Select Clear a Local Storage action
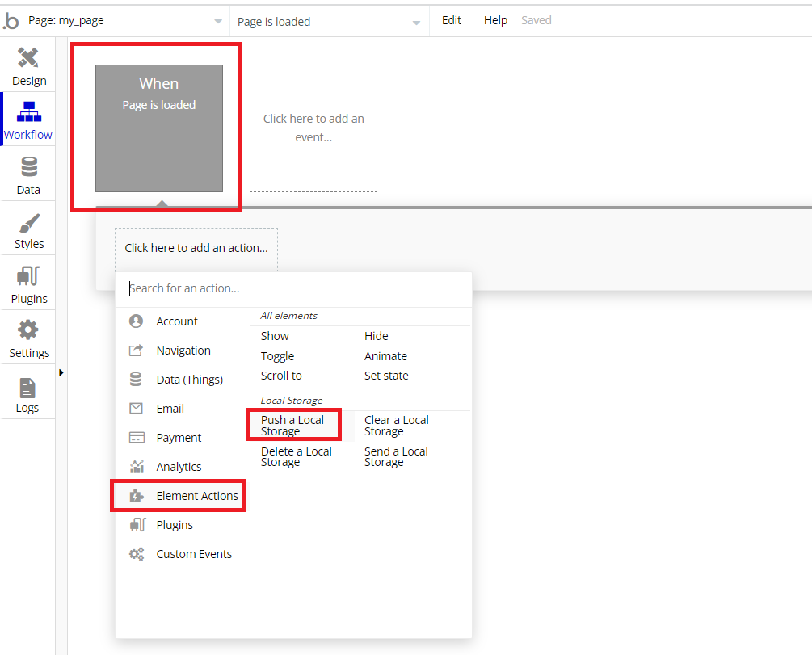812x655 pixels. [x=397, y=426]
